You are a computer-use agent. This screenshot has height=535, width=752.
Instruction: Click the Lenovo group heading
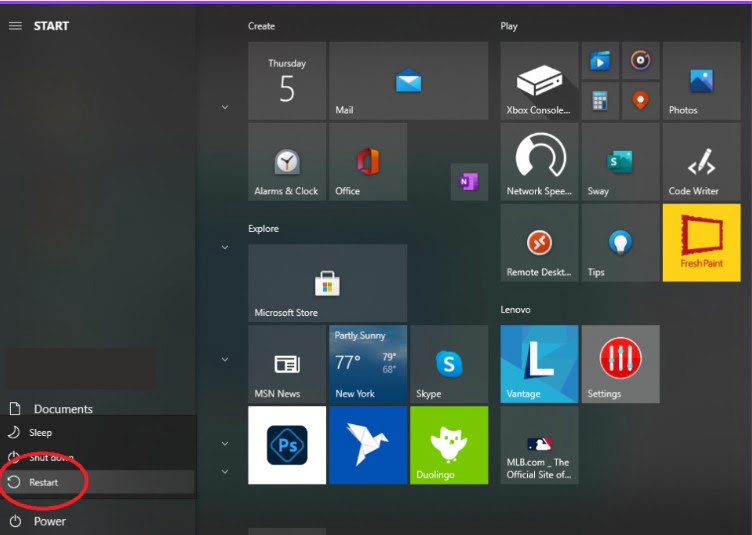coord(516,310)
